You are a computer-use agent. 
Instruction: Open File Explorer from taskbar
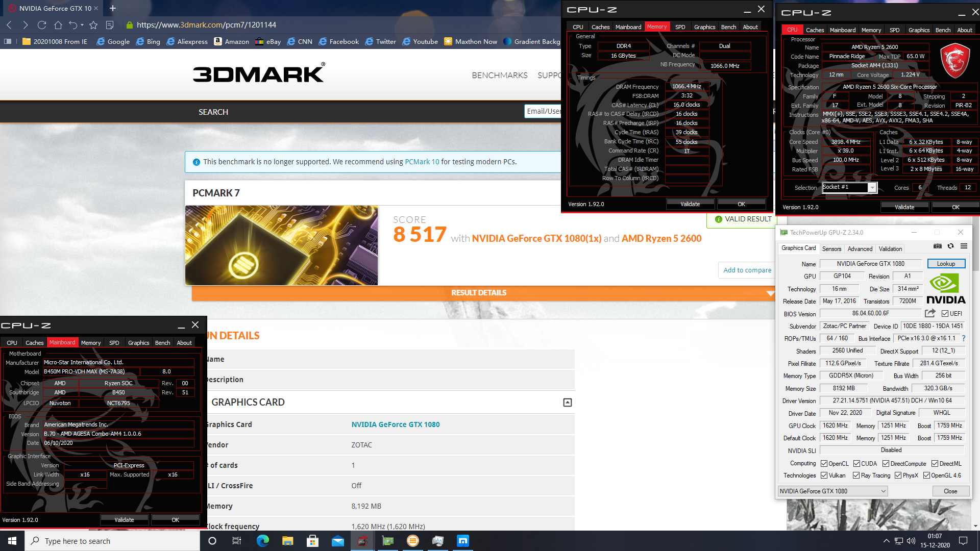pos(288,541)
